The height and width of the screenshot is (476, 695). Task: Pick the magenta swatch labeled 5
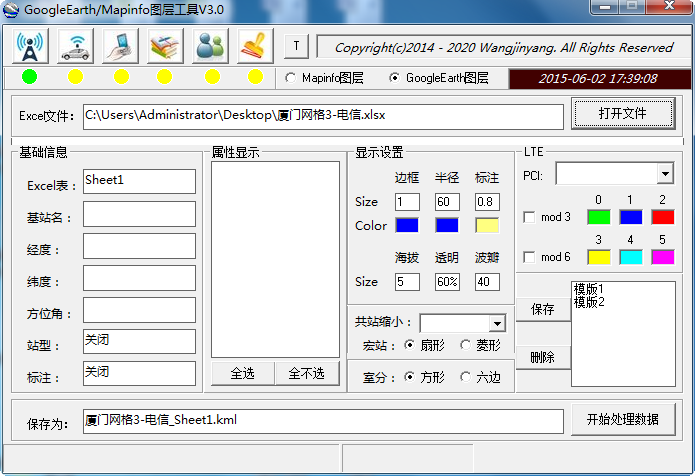[663, 257]
